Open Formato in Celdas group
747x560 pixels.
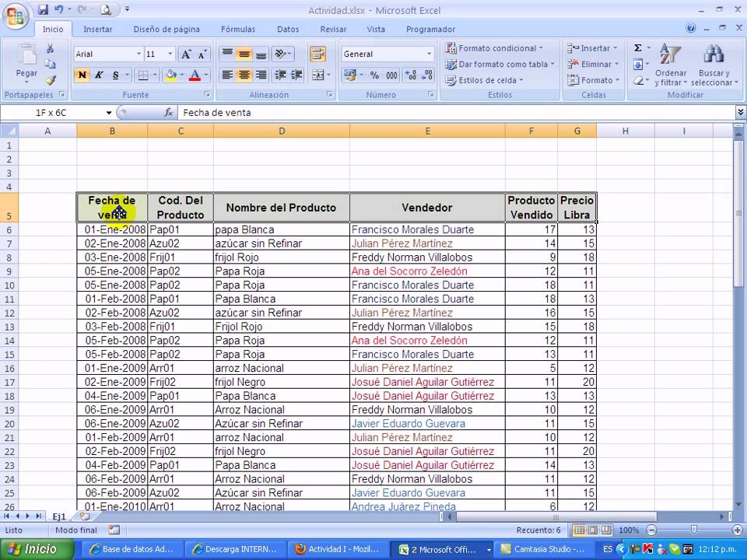point(593,80)
